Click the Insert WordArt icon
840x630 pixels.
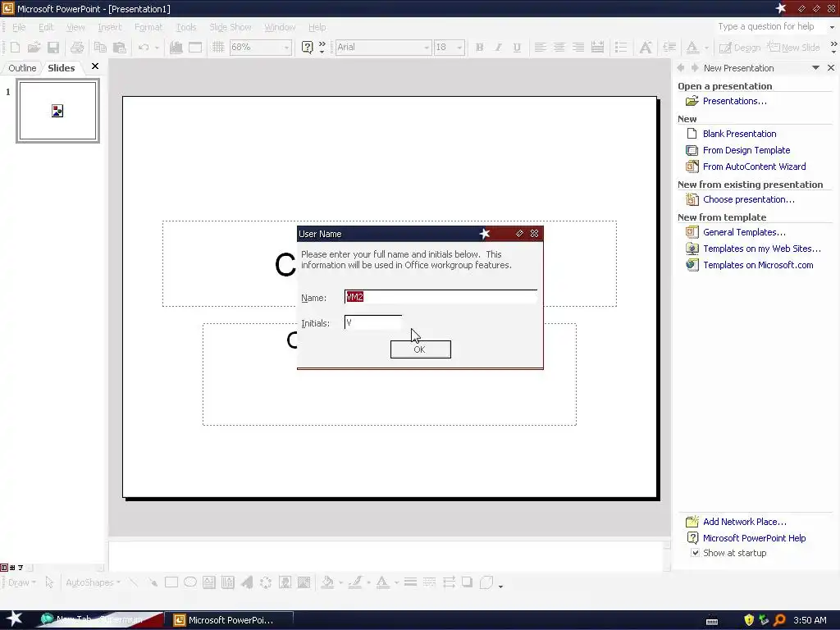pyautogui.click(x=246, y=582)
